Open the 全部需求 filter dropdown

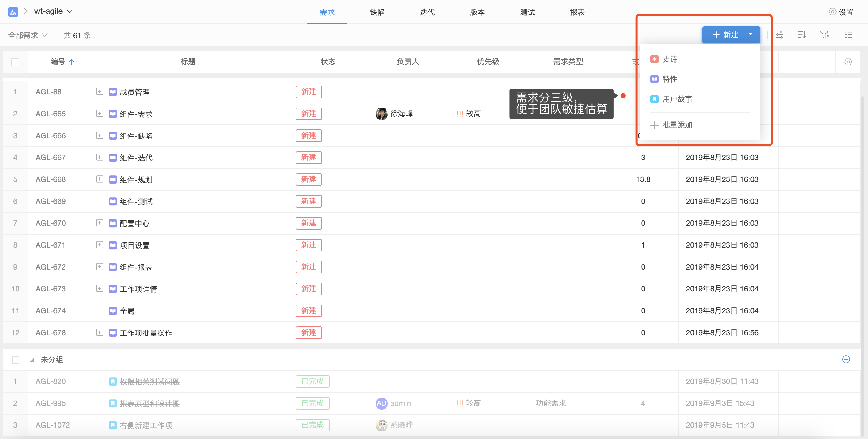(28, 35)
